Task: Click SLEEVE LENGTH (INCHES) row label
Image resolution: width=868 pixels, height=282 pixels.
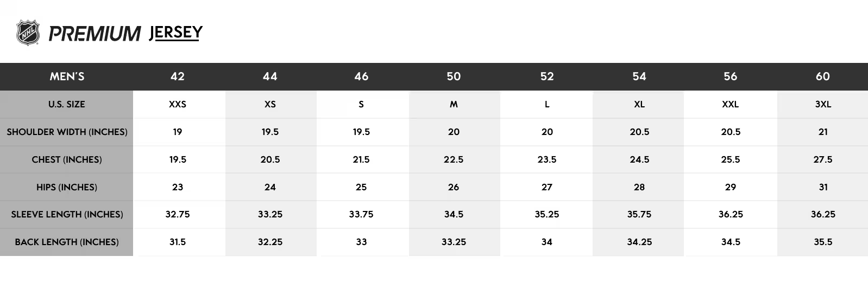Action: (67, 214)
